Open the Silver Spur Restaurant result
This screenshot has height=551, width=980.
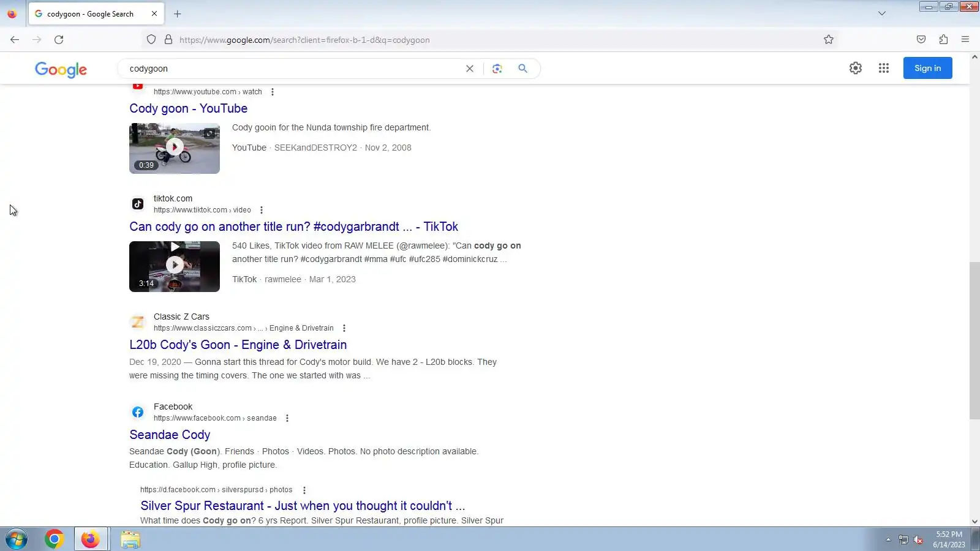pyautogui.click(x=303, y=506)
